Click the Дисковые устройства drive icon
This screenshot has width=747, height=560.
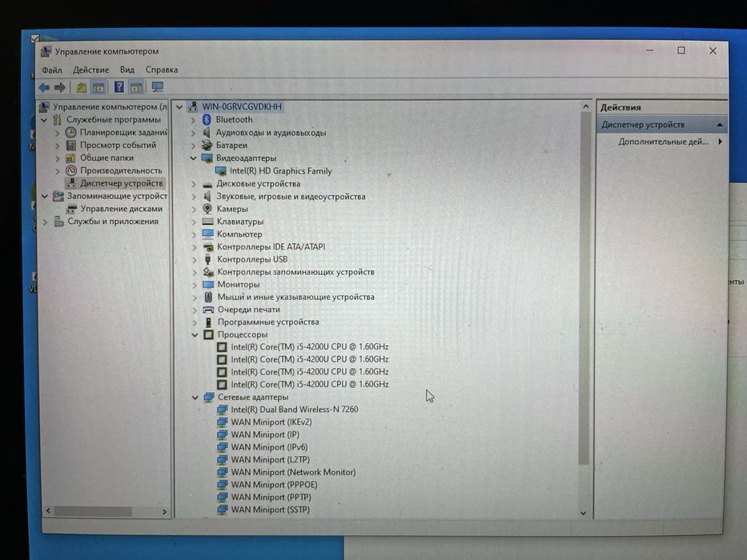(207, 184)
